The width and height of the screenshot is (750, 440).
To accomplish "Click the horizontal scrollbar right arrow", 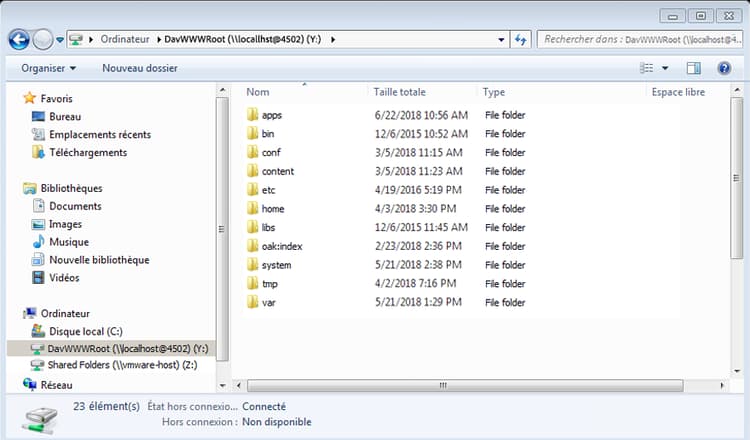I will click(722, 385).
